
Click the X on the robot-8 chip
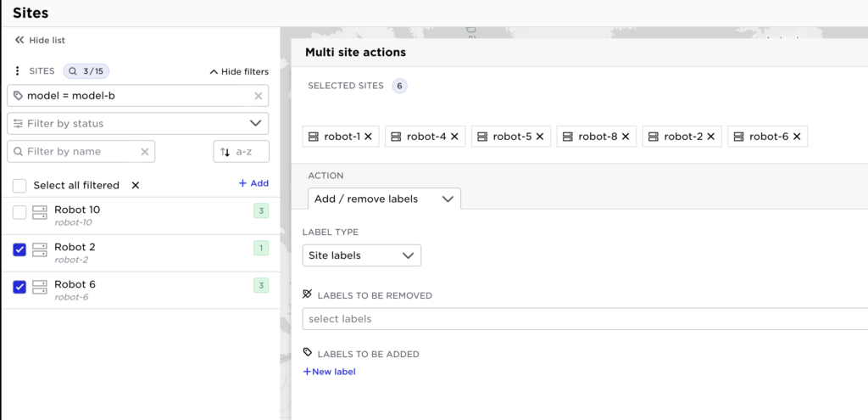626,137
